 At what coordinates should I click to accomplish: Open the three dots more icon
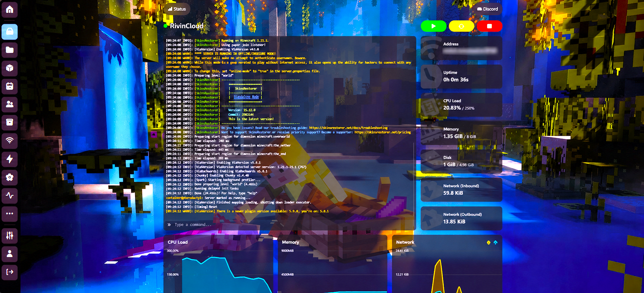10,214
